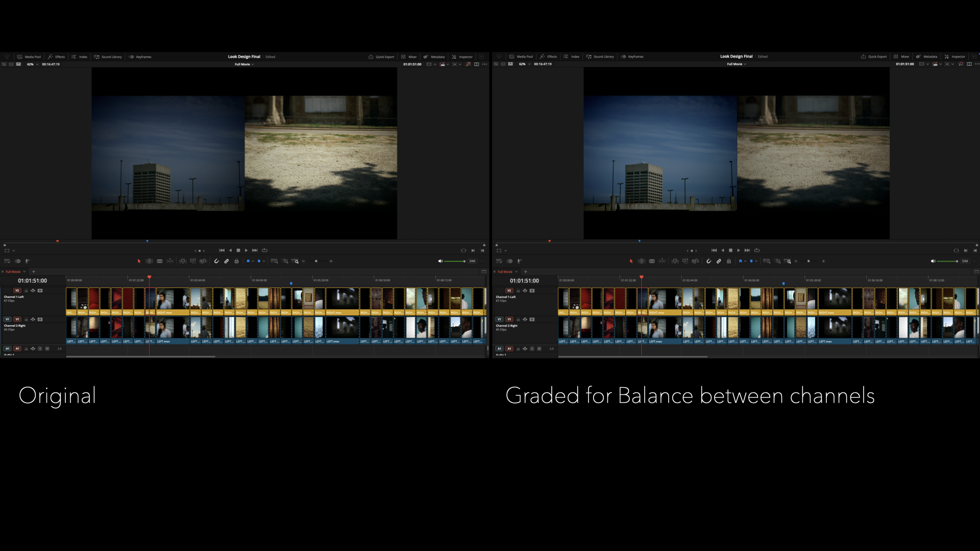Viewport: 980px width, 551px height.
Task: Toggle the linked selection chain icon in the Original toolbar
Action: coord(227,261)
